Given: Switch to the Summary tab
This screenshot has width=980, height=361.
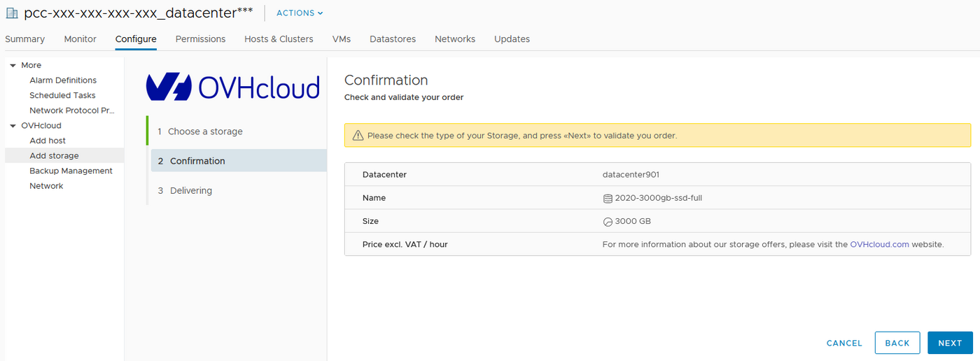Looking at the screenshot, I should pos(24,39).
